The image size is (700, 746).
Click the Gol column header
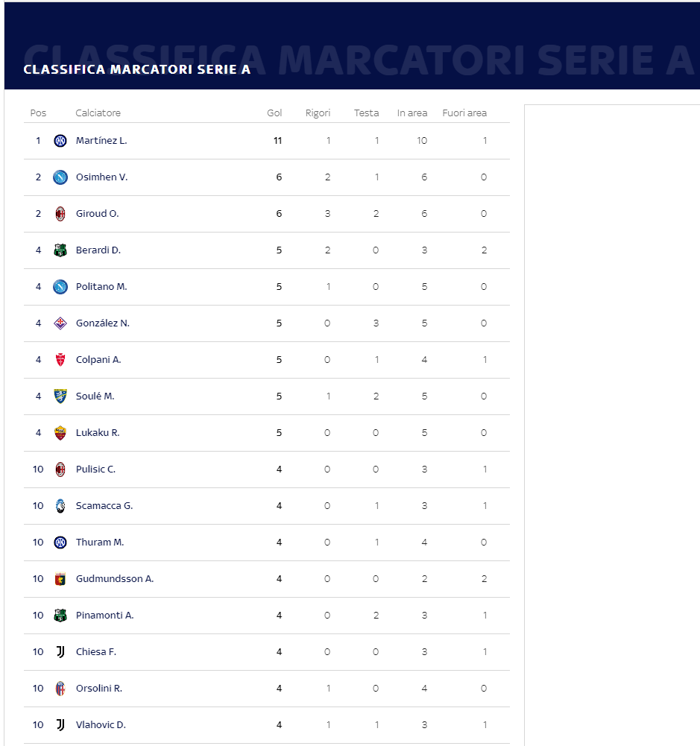pyautogui.click(x=274, y=113)
